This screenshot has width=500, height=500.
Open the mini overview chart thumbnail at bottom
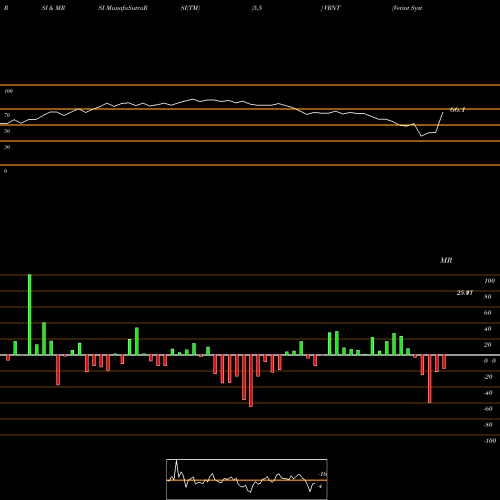[x=247, y=479]
